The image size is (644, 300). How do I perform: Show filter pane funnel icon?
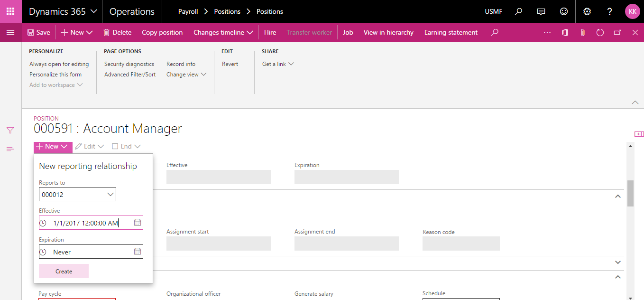pos(10,130)
